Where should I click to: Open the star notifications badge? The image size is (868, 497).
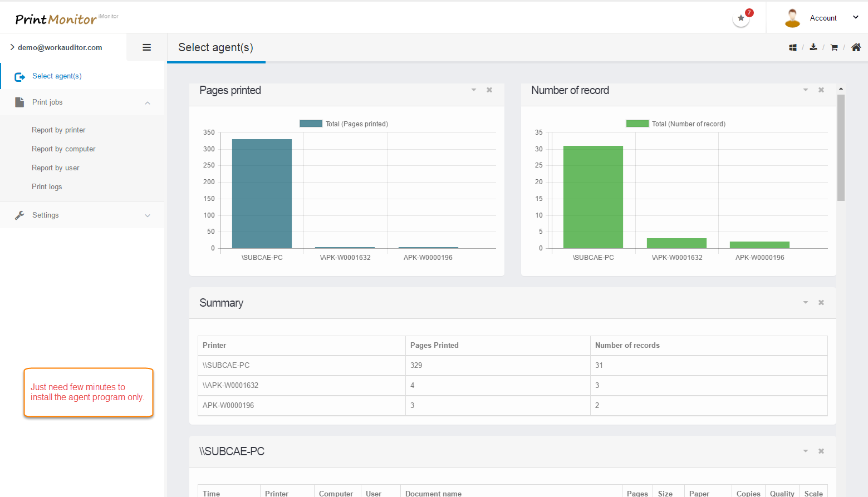tap(741, 18)
